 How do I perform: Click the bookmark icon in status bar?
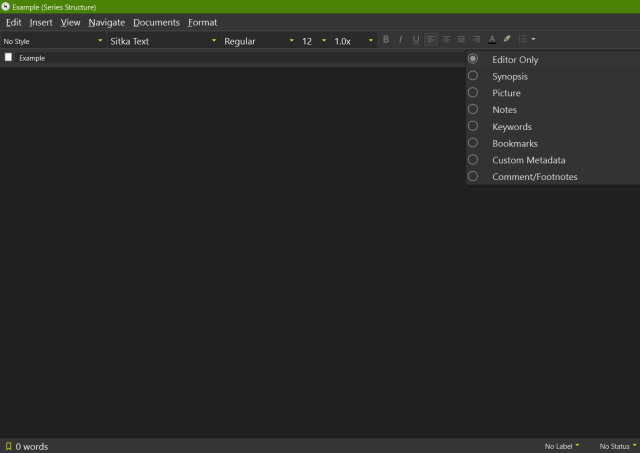pos(8,446)
